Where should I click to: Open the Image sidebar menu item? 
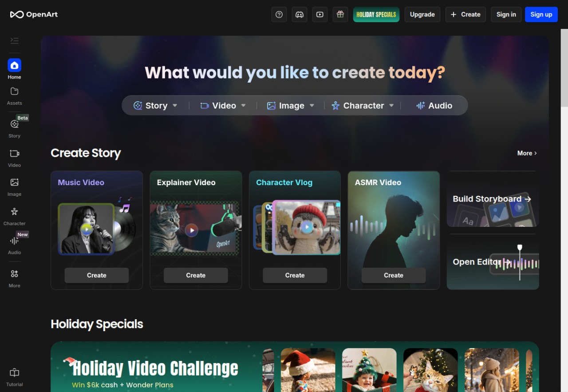click(14, 186)
